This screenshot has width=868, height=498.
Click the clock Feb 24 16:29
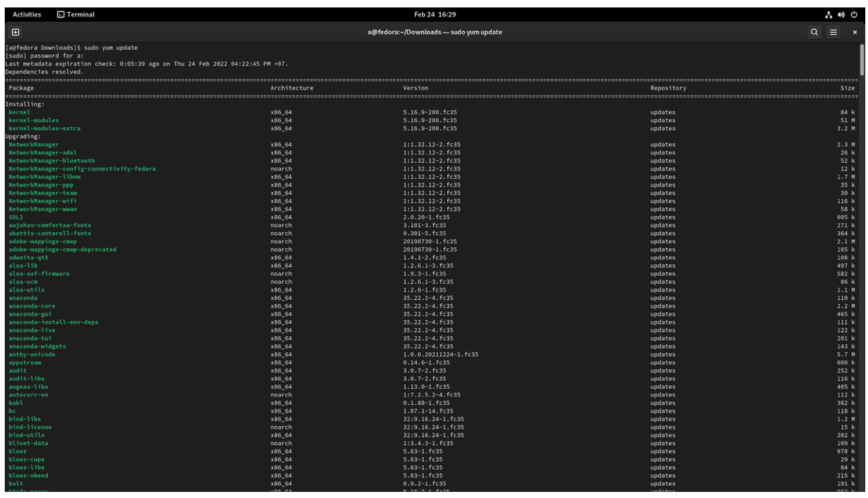pos(434,14)
